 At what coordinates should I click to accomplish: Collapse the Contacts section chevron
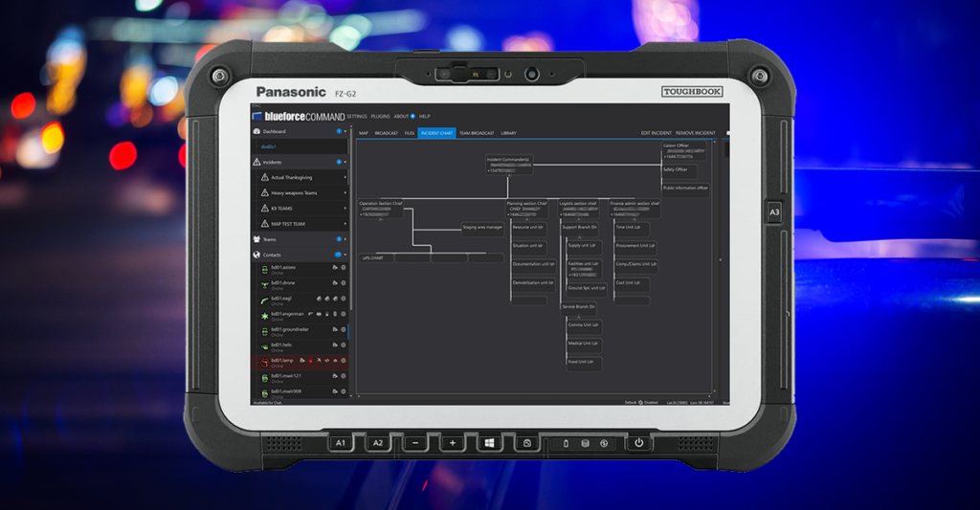click(345, 255)
